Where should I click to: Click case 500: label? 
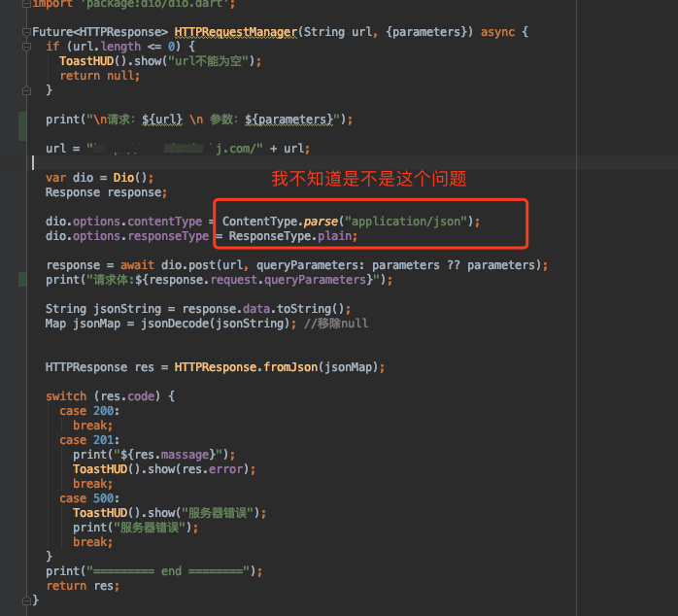89,498
